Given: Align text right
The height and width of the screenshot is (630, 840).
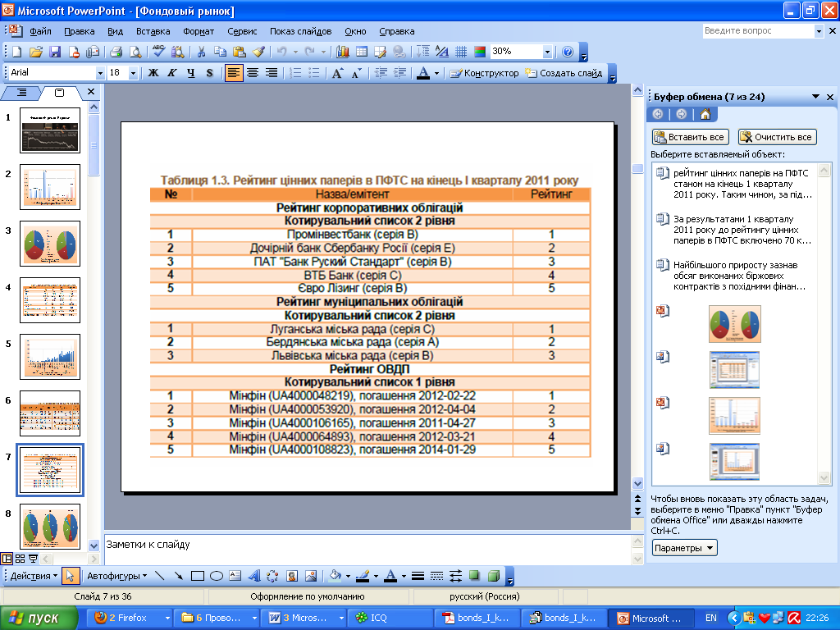Looking at the screenshot, I should tap(272, 73).
